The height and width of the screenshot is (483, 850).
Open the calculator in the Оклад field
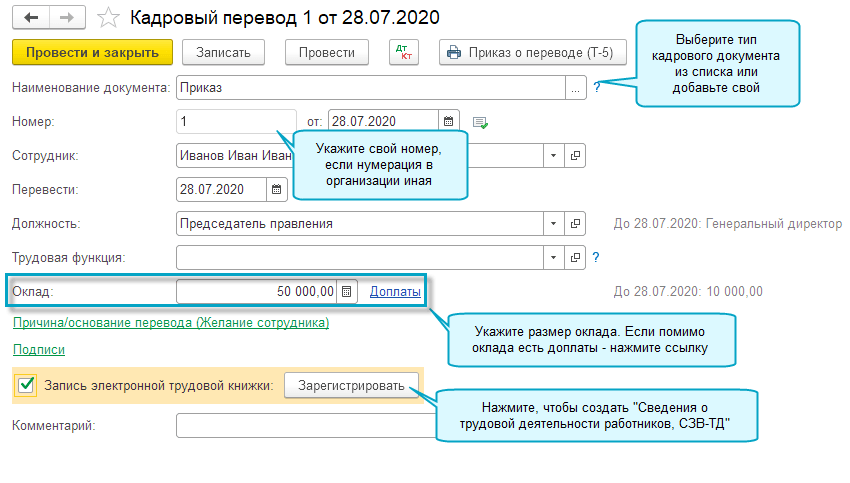click(x=346, y=292)
